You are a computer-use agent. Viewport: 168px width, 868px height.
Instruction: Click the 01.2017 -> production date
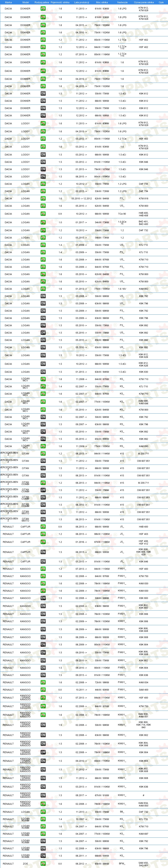[x=81, y=222]
